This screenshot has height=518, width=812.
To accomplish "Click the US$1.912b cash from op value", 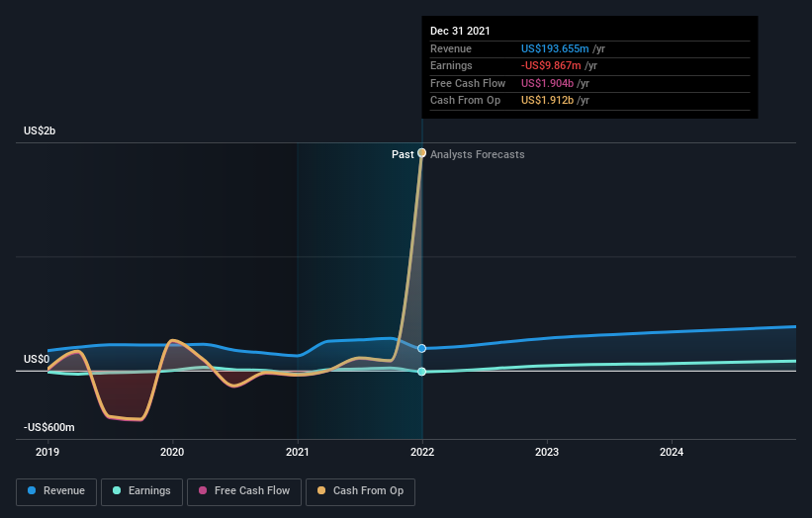I will [547, 101].
